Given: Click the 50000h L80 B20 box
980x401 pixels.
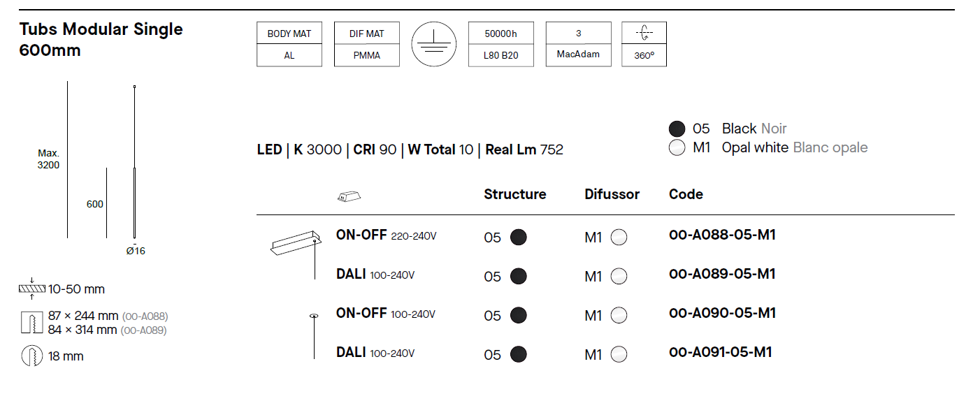Looking at the screenshot, I should [x=501, y=44].
